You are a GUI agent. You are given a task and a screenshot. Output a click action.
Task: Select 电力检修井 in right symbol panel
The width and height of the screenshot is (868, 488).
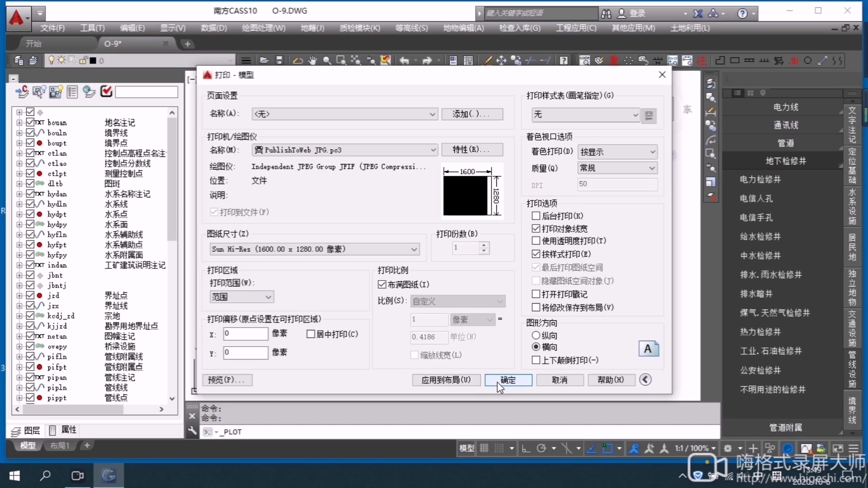pyautogui.click(x=760, y=179)
